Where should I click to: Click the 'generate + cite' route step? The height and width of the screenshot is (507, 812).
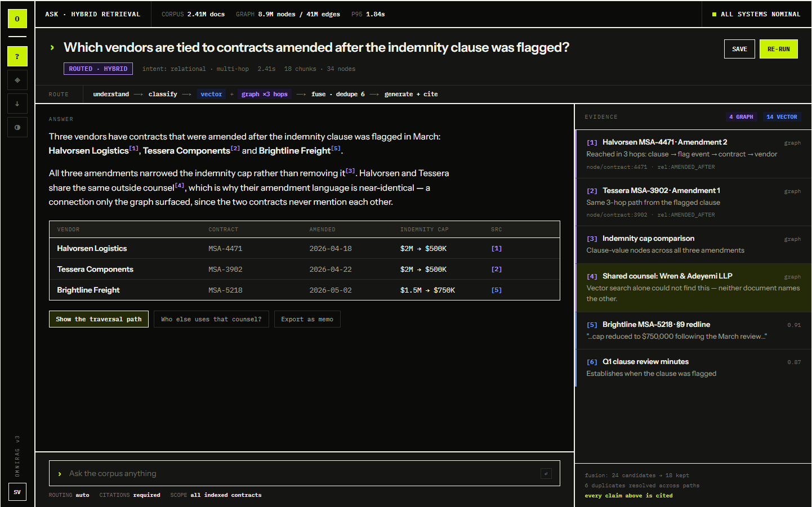[411, 94]
